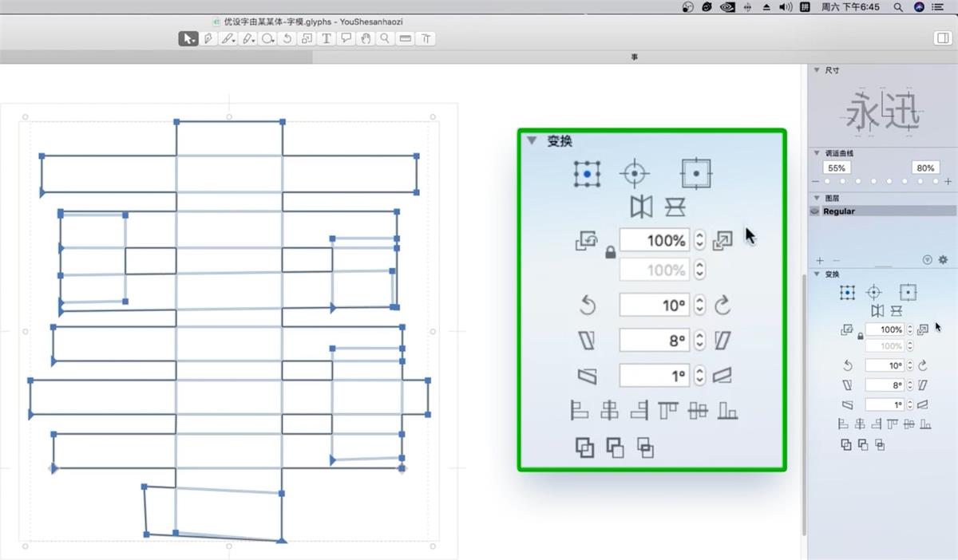
Task: Choose the Text tool in the toolbar
Action: (327, 38)
